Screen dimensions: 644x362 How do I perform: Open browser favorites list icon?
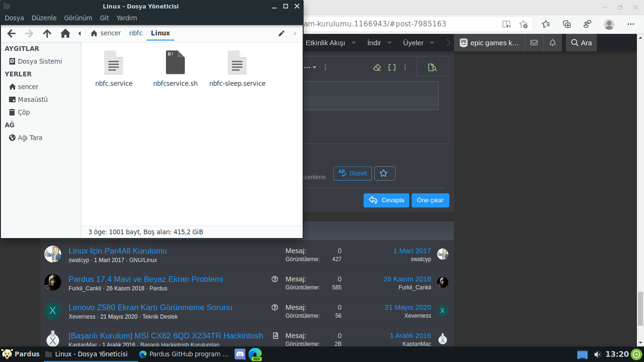pyautogui.click(x=546, y=24)
